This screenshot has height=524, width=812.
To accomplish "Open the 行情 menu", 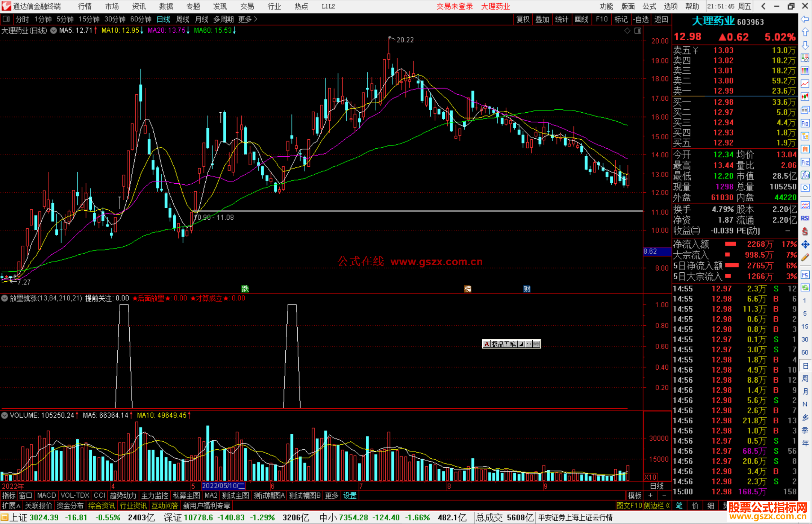I will (85, 6).
